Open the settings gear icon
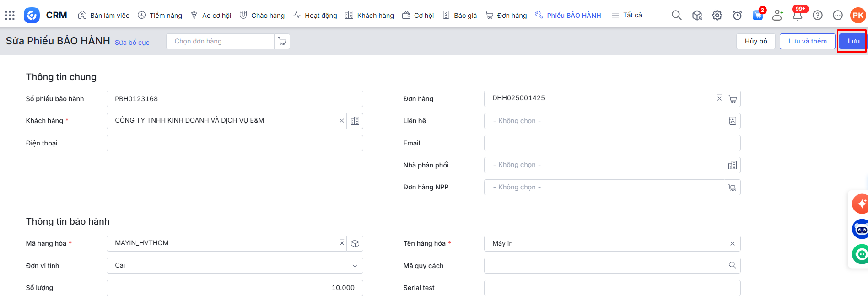 (717, 16)
